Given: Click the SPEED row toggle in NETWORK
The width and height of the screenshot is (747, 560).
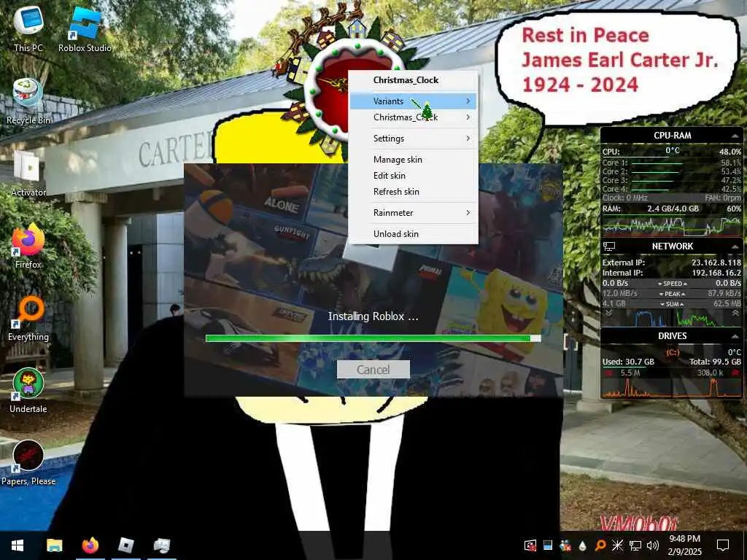Looking at the screenshot, I should [672, 284].
